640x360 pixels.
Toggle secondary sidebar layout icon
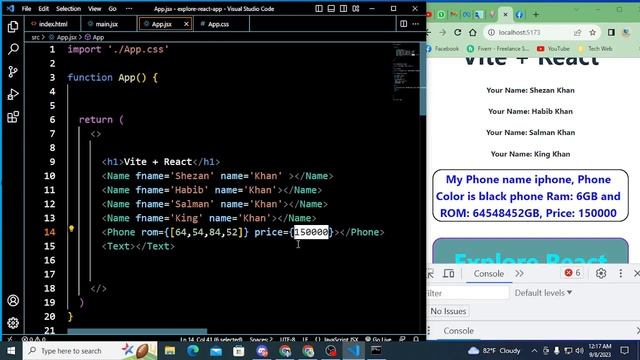343,9
